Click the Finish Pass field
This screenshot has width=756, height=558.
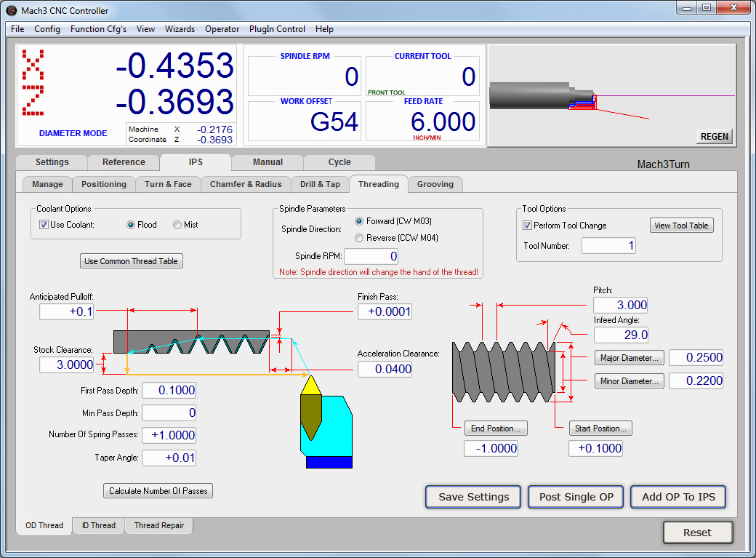coord(385,312)
